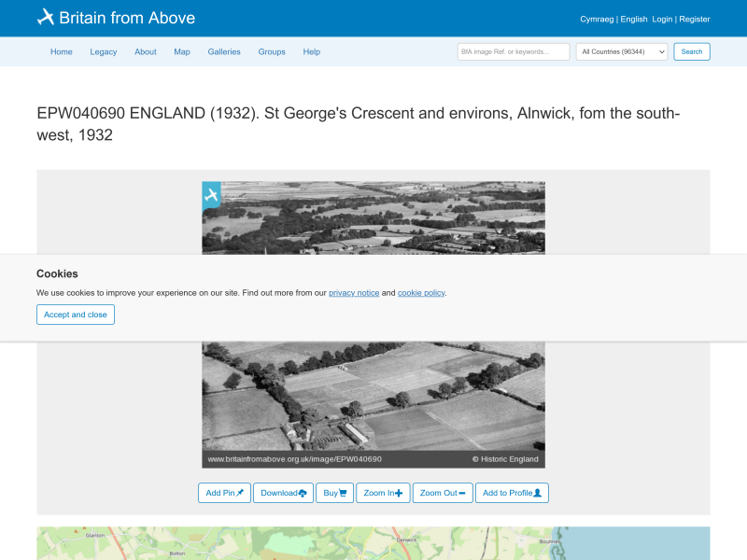747x560 pixels.
Task: Zoom In on the aerial photo
Action: (383, 493)
